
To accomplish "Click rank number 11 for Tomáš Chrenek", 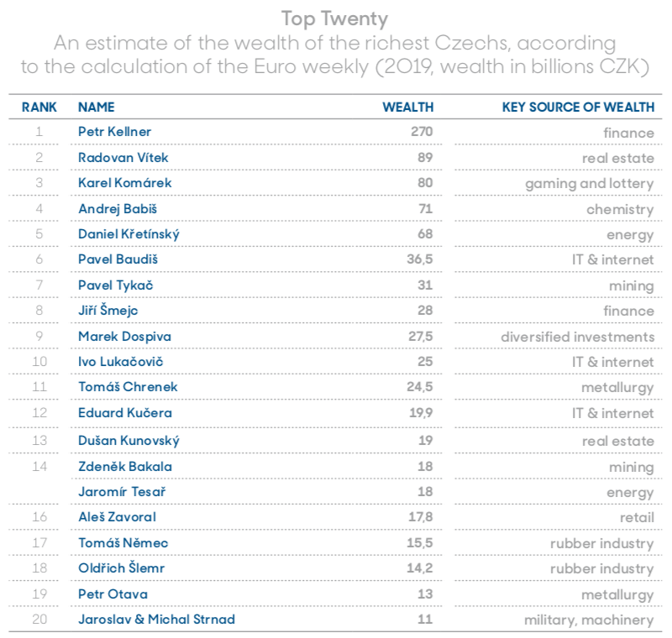I will pyautogui.click(x=39, y=387).
